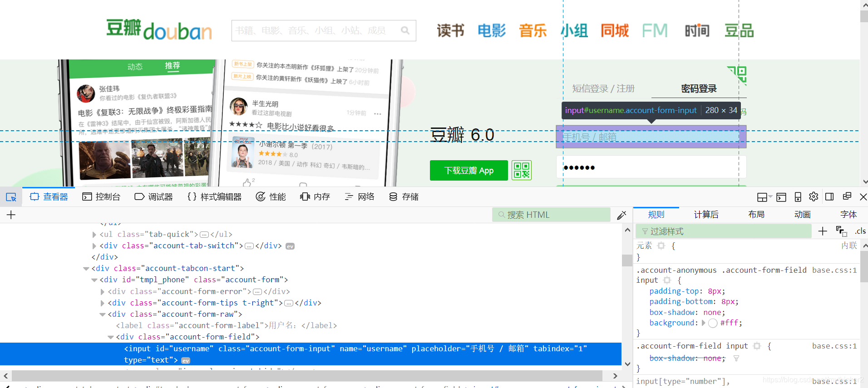Collapse the div tmpl_phone node
Image resolution: width=868 pixels, height=388 pixels.
point(94,280)
